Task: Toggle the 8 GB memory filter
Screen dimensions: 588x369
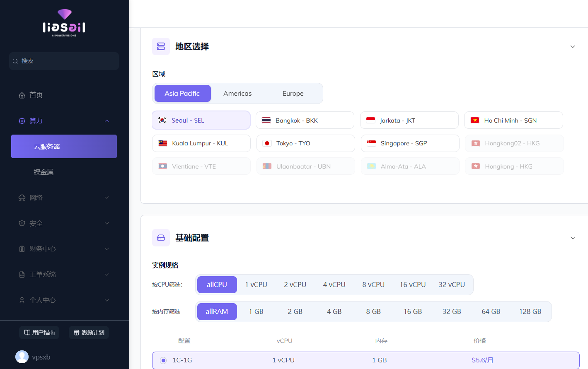Action: pyautogui.click(x=373, y=311)
